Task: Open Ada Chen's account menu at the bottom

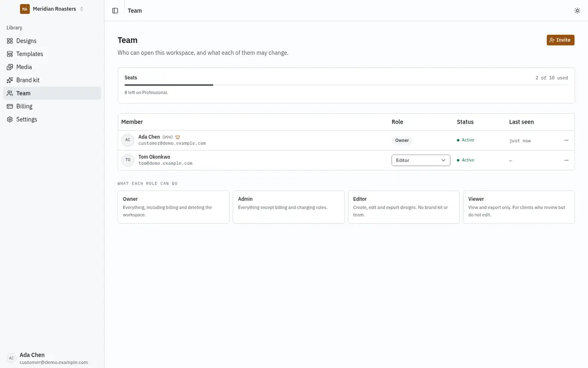Action: click(52, 358)
